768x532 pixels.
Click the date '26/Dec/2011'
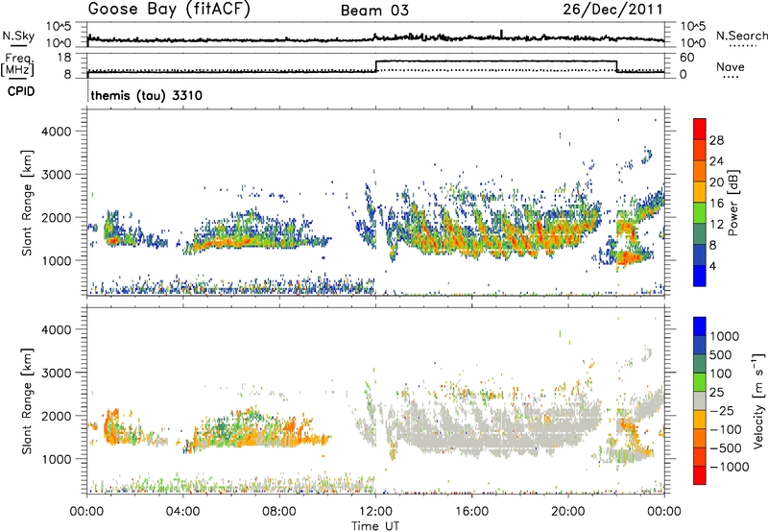tap(612, 10)
